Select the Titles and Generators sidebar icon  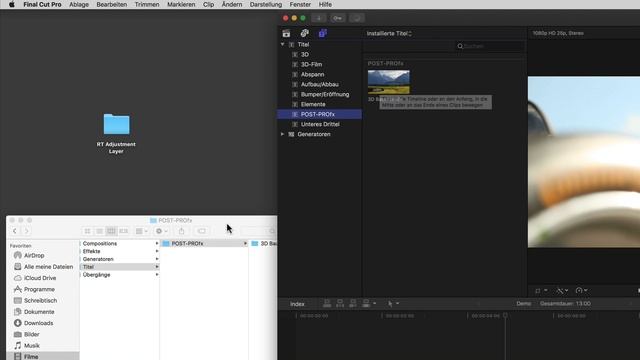click(x=322, y=33)
